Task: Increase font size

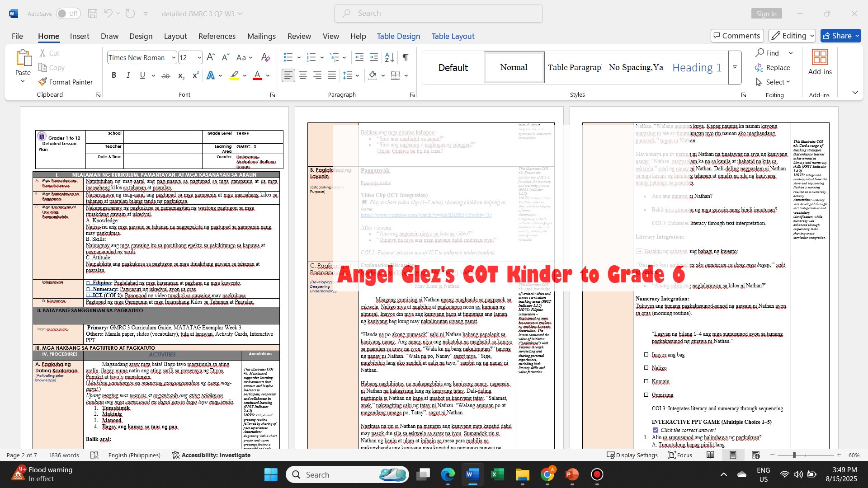Action: pyautogui.click(x=211, y=57)
